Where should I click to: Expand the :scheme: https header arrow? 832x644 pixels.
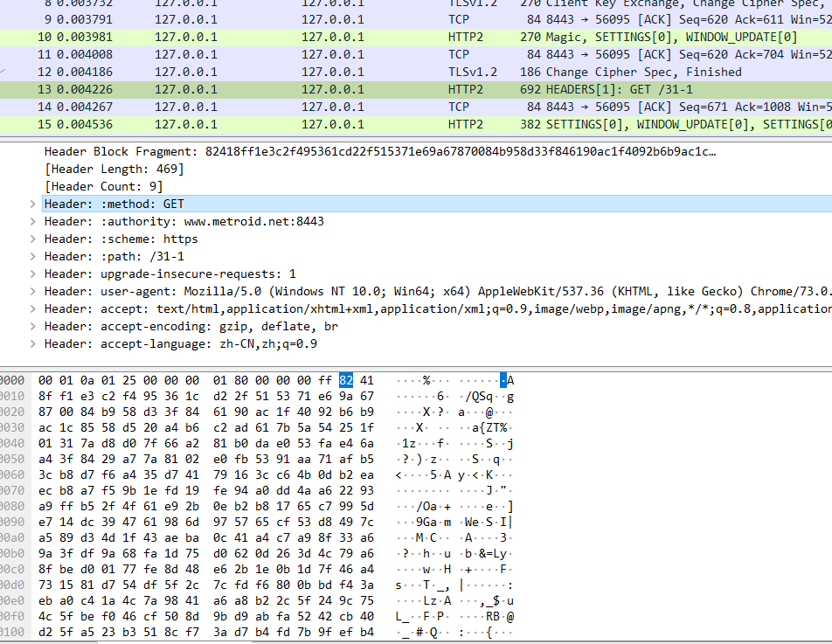(x=33, y=239)
